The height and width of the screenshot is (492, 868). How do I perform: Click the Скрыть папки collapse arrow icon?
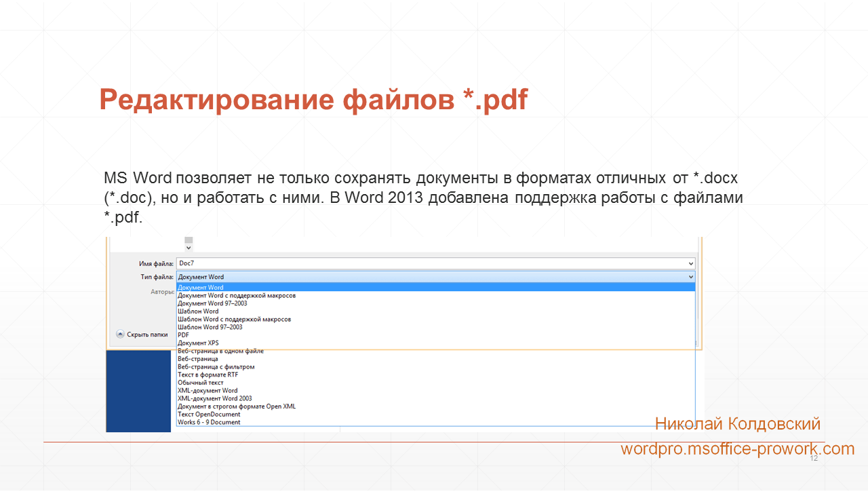(x=120, y=334)
